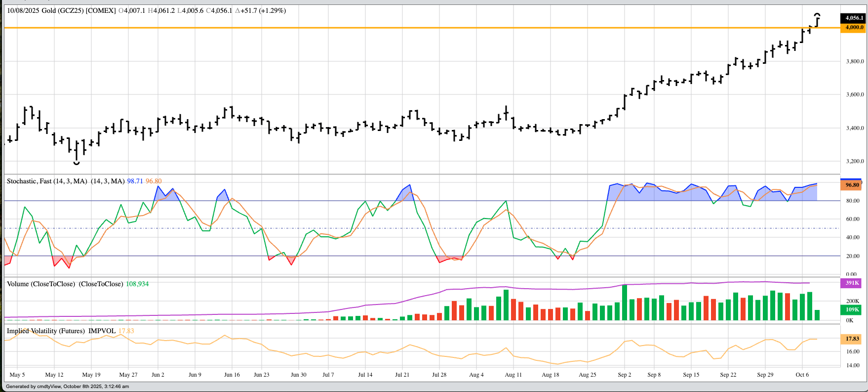
Task: Click the 'Aug 18' date label
Action: pyautogui.click(x=551, y=375)
